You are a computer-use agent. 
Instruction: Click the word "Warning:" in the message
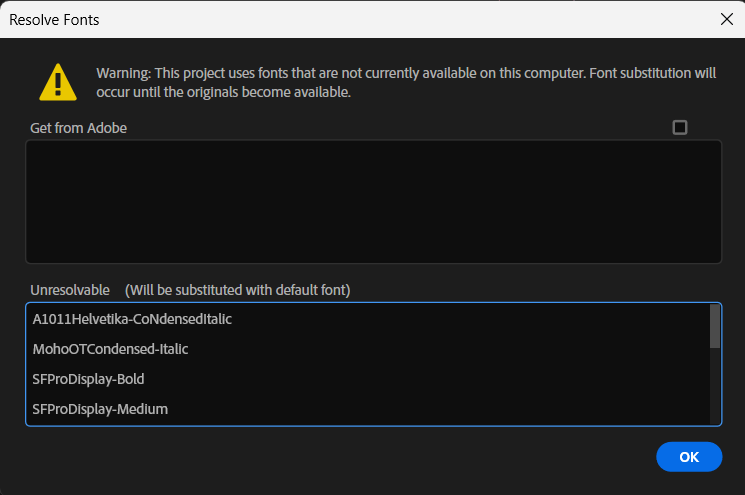[124, 73]
